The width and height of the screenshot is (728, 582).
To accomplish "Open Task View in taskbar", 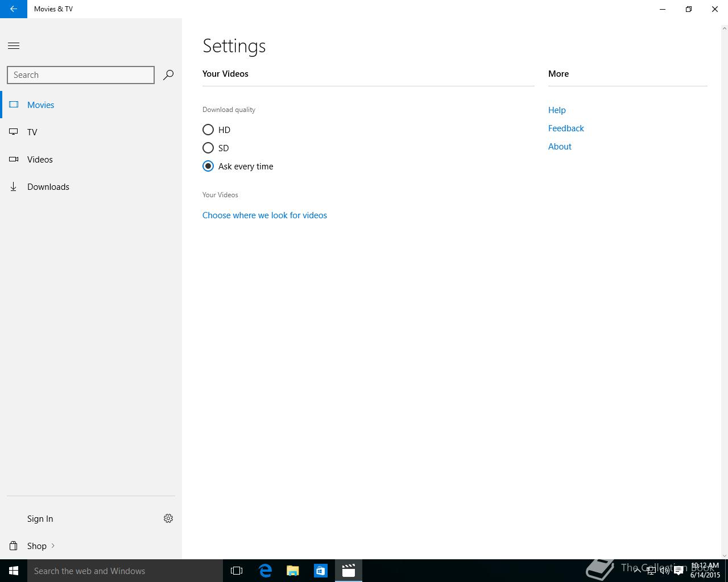I will (x=237, y=571).
